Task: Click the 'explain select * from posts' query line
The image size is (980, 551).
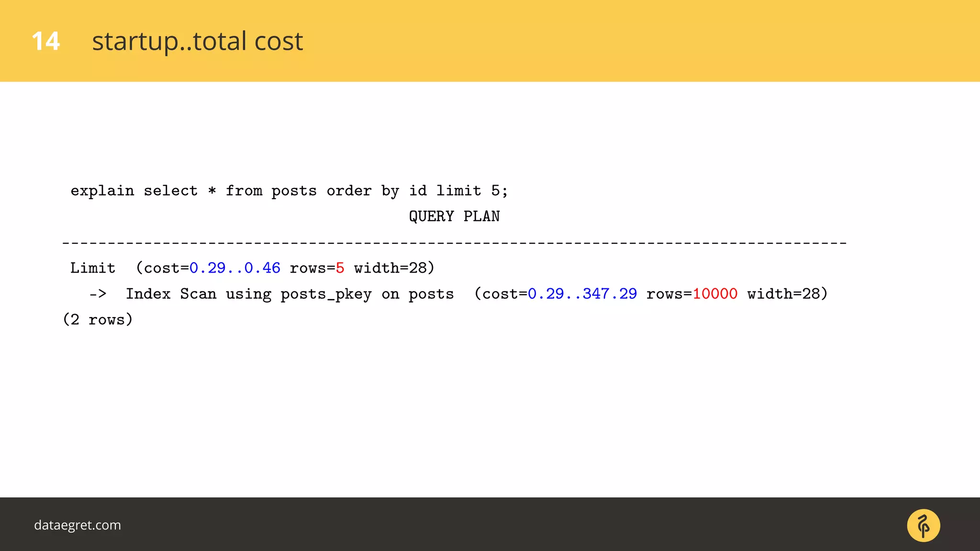Action: (x=289, y=191)
